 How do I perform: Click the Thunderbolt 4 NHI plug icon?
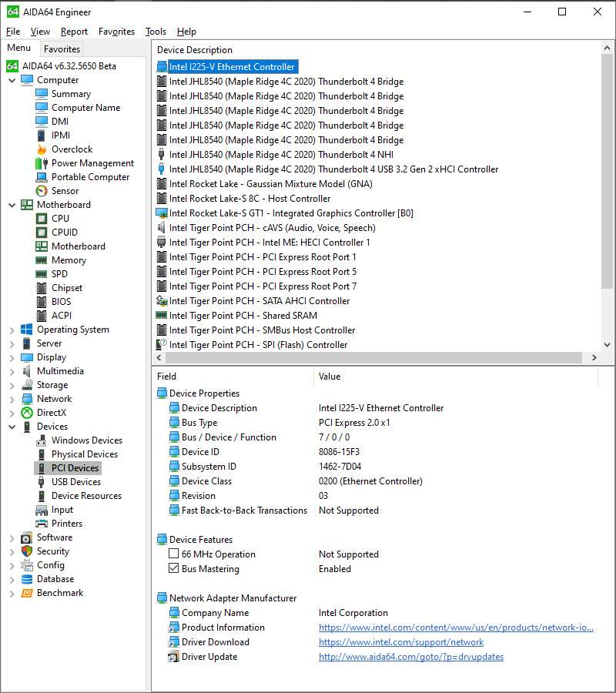[161, 155]
